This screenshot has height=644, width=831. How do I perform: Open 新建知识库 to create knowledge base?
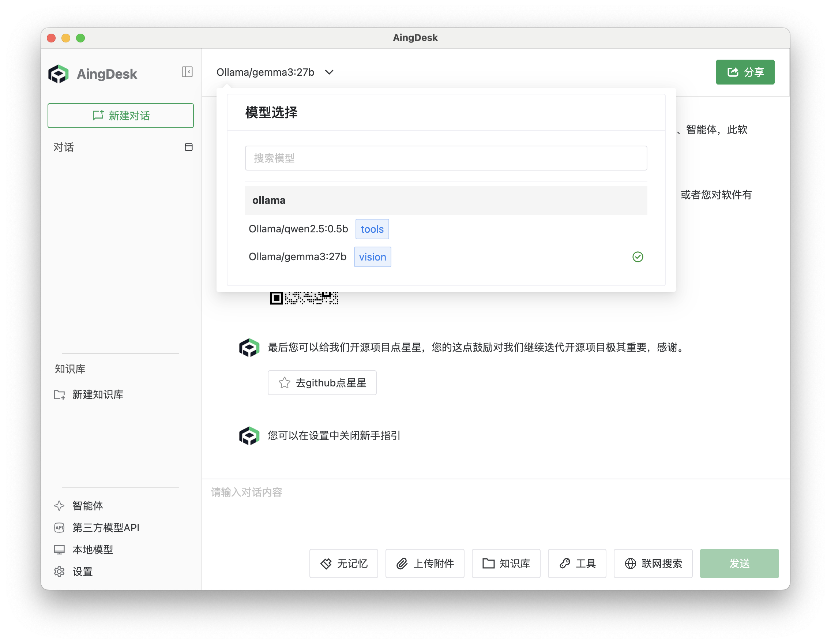click(98, 395)
